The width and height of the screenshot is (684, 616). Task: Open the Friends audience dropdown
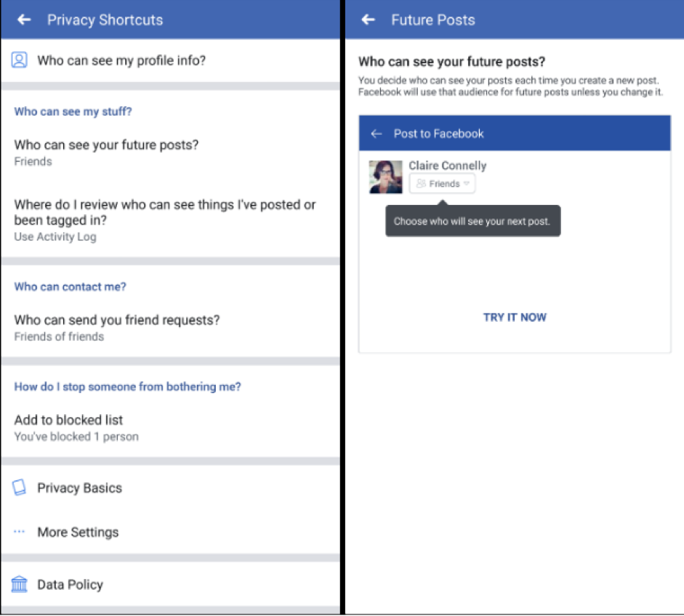(442, 184)
